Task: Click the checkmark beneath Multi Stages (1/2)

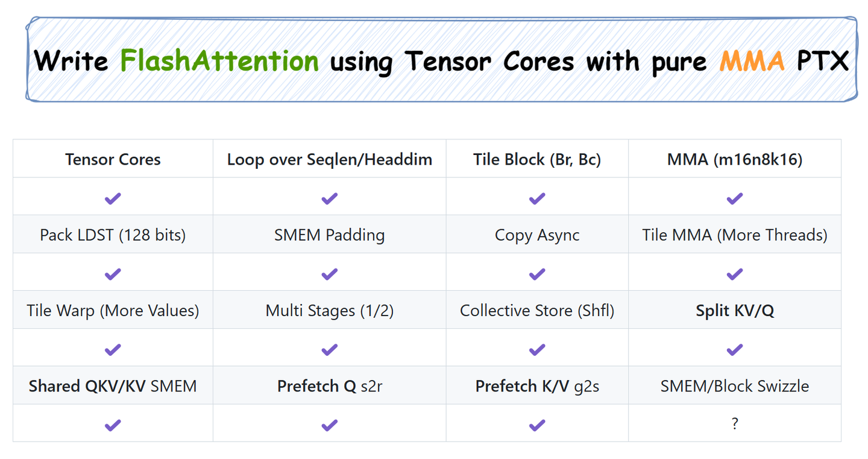Action: (x=329, y=350)
